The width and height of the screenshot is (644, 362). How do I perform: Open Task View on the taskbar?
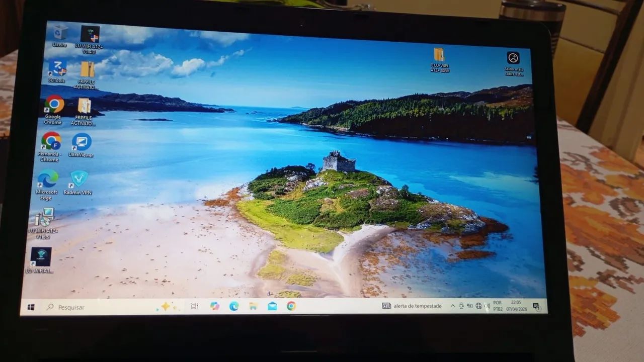pyautogui.click(x=194, y=306)
